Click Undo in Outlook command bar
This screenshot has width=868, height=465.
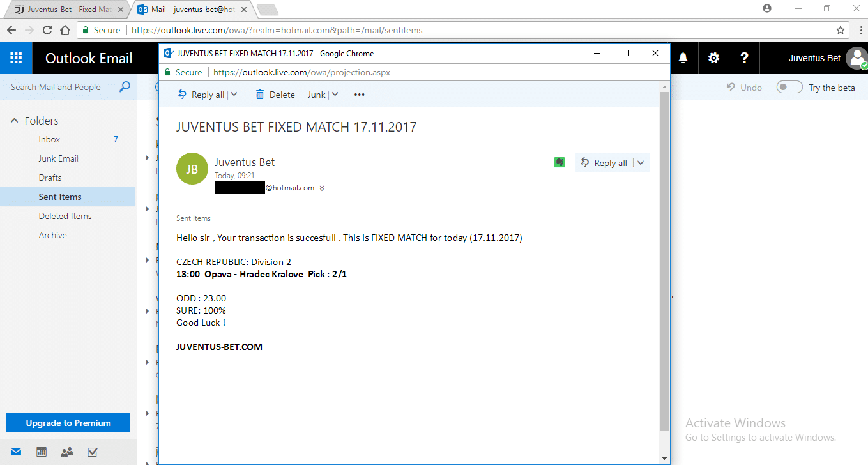point(745,88)
